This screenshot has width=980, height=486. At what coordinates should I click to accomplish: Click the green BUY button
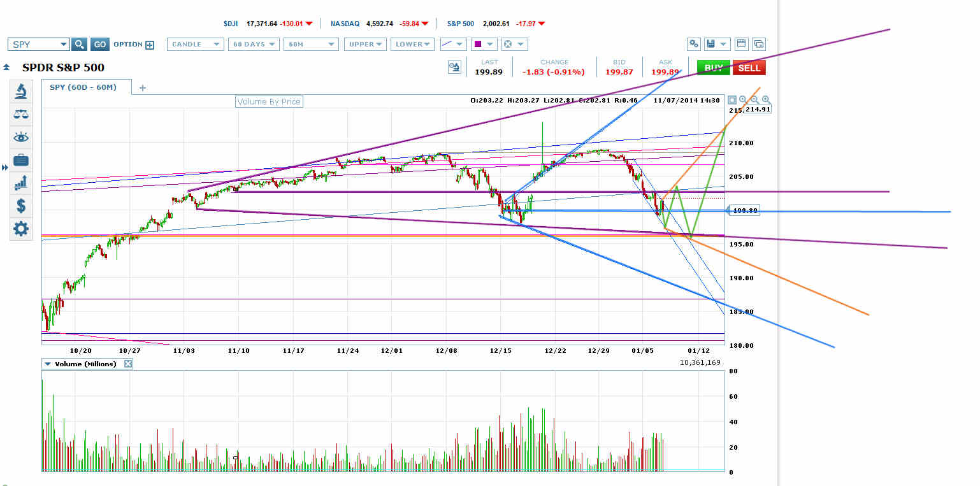point(713,68)
